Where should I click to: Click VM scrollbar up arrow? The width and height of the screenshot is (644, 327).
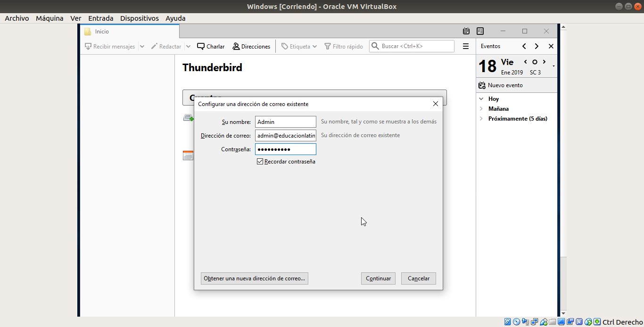(563, 27)
